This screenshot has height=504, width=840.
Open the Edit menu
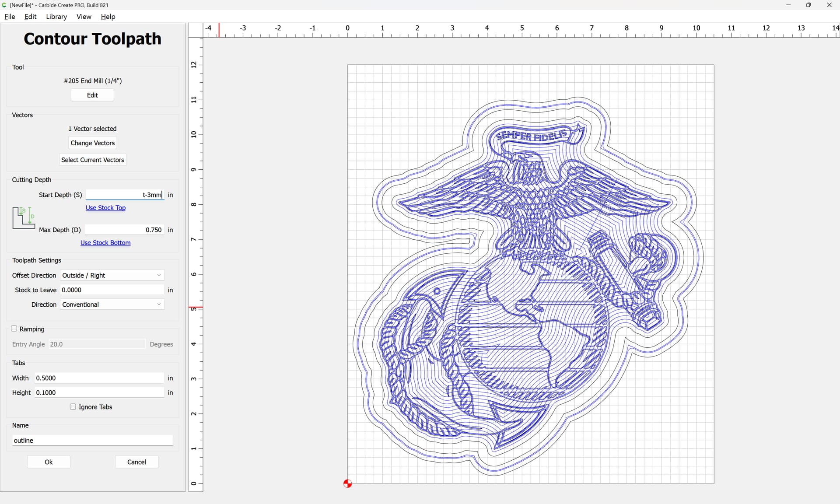click(31, 17)
